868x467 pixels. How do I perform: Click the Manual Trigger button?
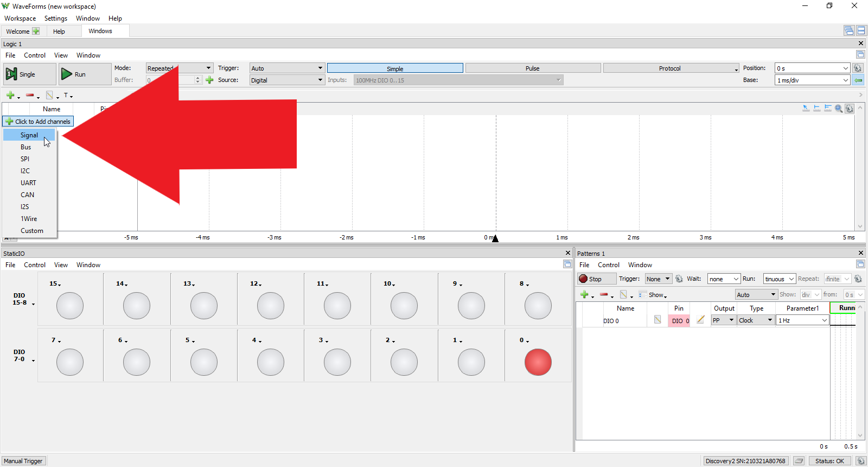(x=23, y=461)
